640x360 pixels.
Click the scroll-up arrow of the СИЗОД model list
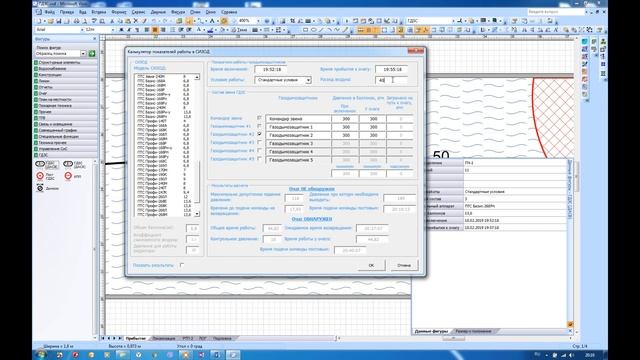(197, 77)
